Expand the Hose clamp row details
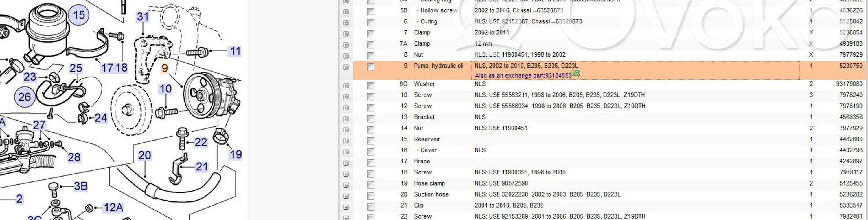Image resolution: width=868 pixels, height=220 pixels. pos(346,185)
